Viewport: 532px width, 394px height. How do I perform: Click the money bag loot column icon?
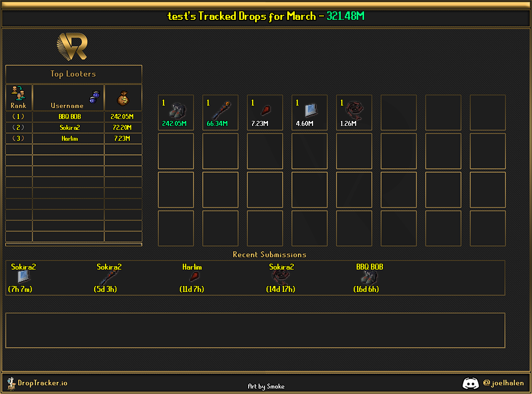click(123, 98)
